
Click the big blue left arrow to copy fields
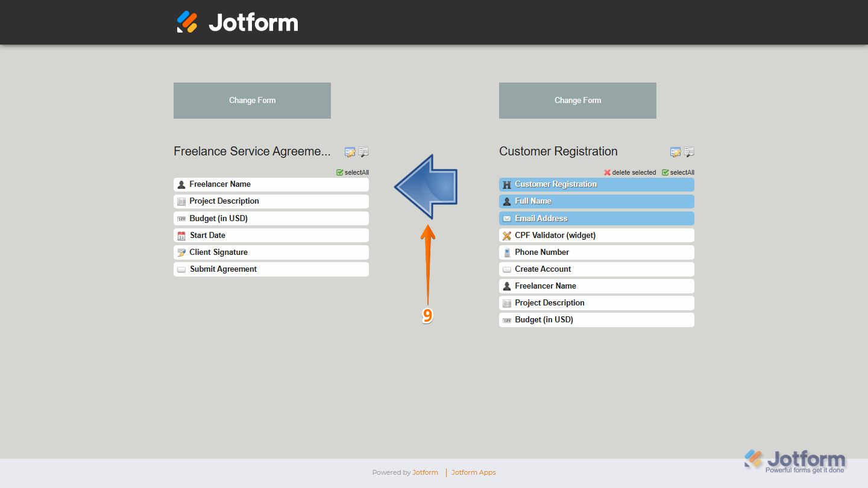coord(426,186)
